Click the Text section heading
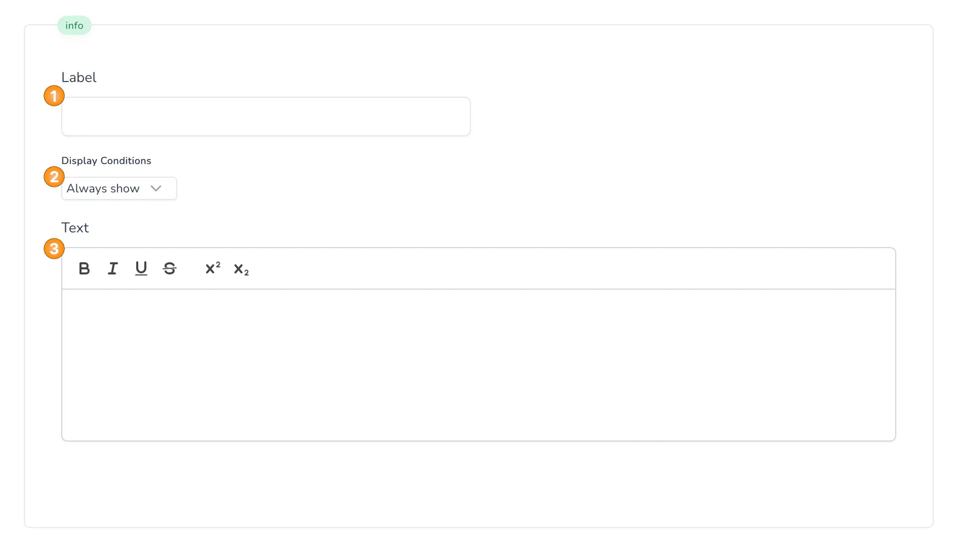Image resolution: width=958 pixels, height=560 pixels. (x=75, y=228)
